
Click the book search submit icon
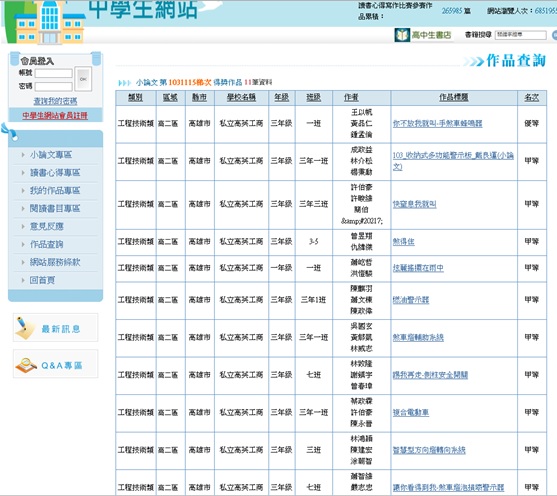(554, 35)
